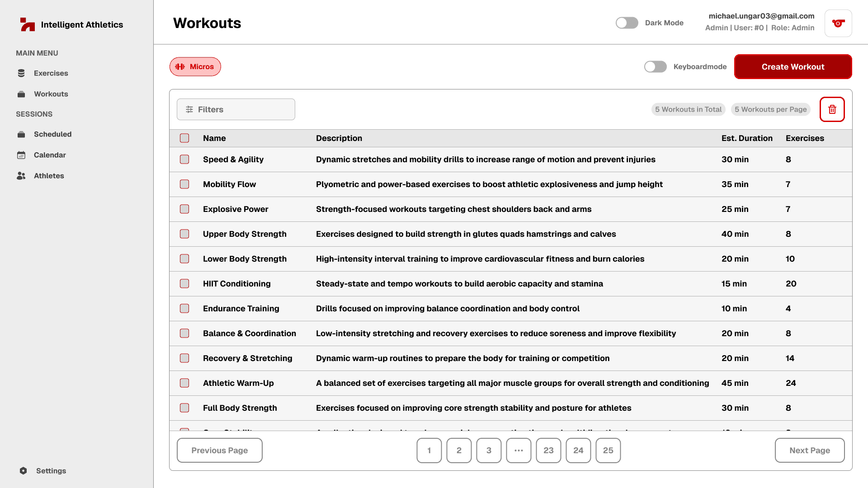The height and width of the screenshot is (488, 868).
Task: Expand the pagination ellipsis for more pages
Action: point(519,450)
